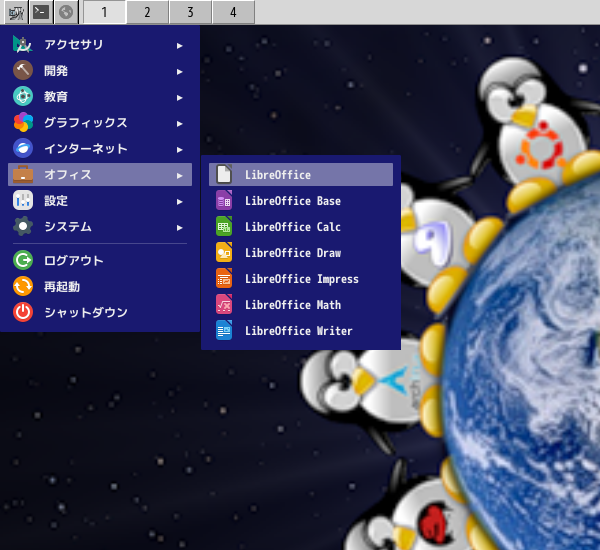Open the システム menu category
Image resolution: width=600 pixels, height=550 pixels.
(x=100, y=227)
